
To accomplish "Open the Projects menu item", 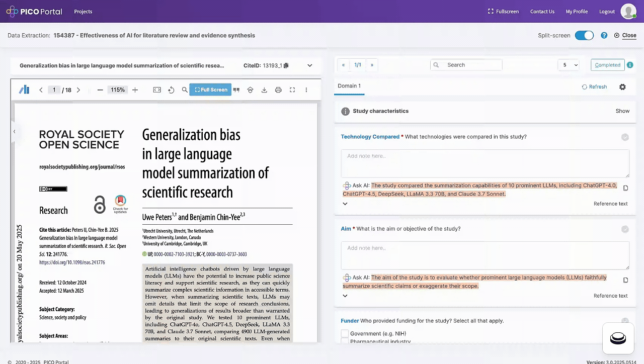I will pos(83,12).
